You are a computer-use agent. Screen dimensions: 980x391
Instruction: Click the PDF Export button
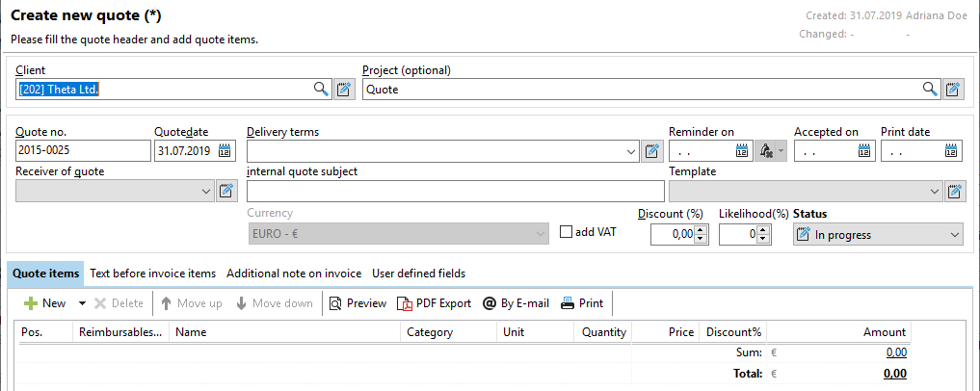435,303
